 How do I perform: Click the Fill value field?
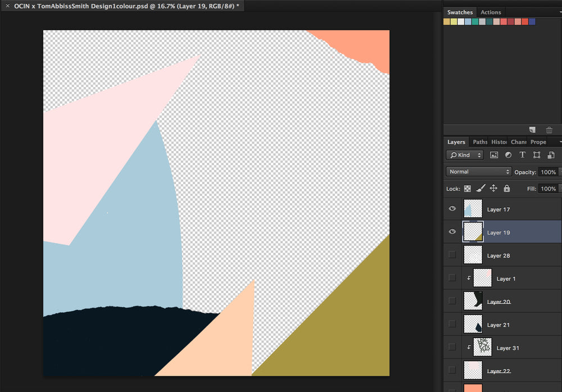(549, 189)
